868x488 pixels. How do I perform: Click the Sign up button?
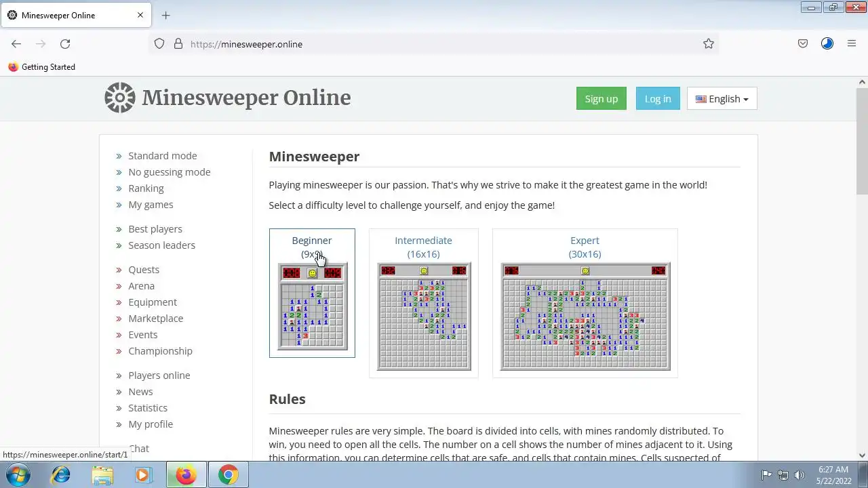click(601, 98)
